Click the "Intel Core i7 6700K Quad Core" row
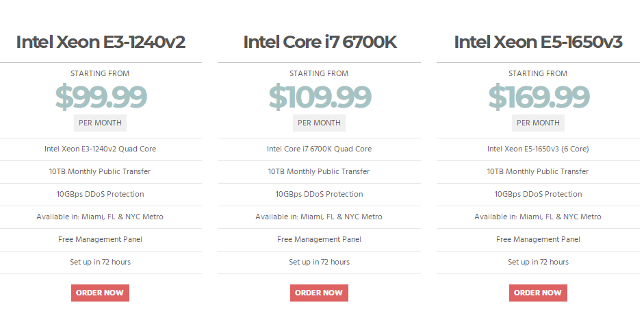This screenshot has width=644, height=318. click(x=319, y=149)
